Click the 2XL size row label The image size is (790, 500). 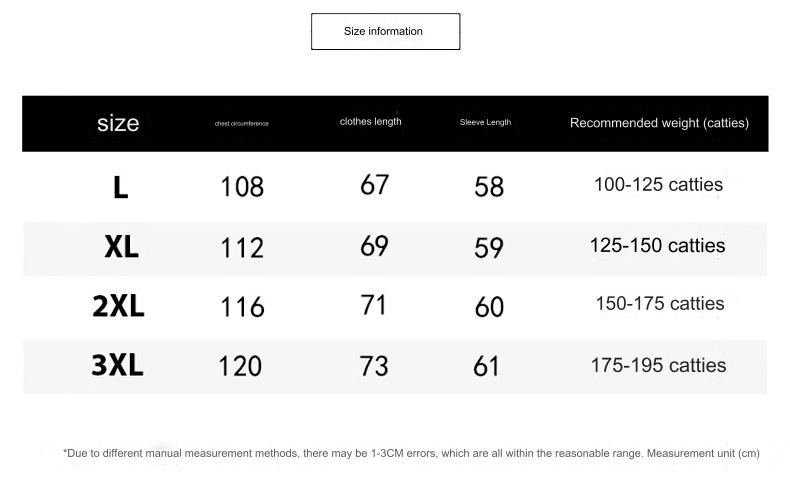(118, 306)
